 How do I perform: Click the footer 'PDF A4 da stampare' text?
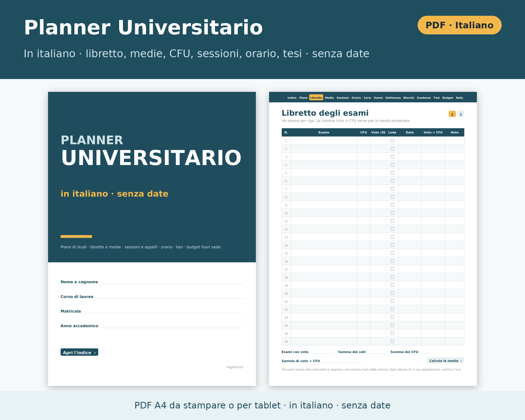tap(262, 405)
